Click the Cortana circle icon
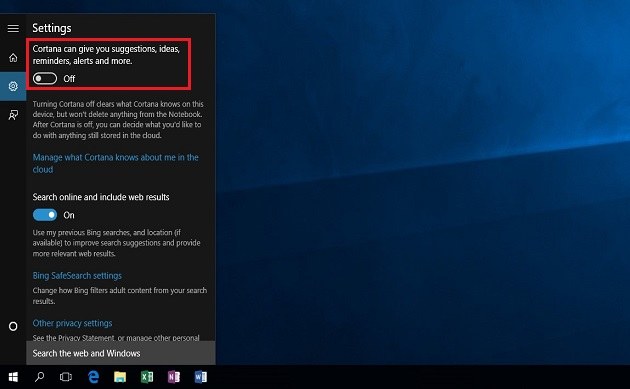The height and width of the screenshot is (389, 630). click(13, 326)
